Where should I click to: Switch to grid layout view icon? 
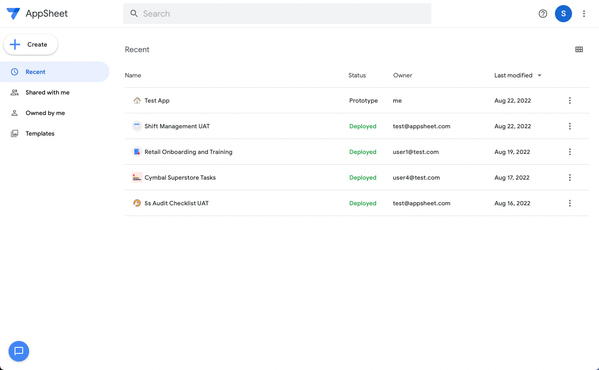point(579,49)
